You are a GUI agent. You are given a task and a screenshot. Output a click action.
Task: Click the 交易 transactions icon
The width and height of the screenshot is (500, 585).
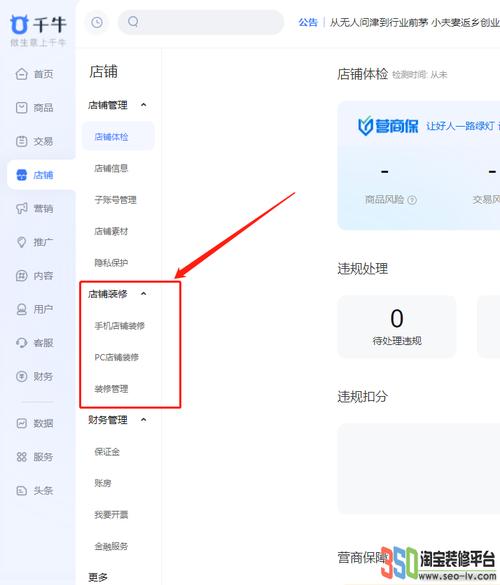(22, 141)
